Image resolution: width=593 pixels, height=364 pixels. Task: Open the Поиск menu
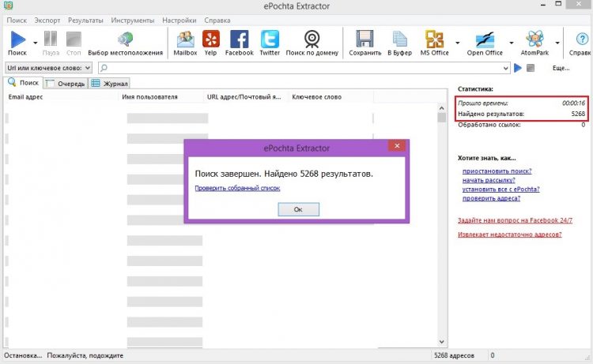point(17,21)
